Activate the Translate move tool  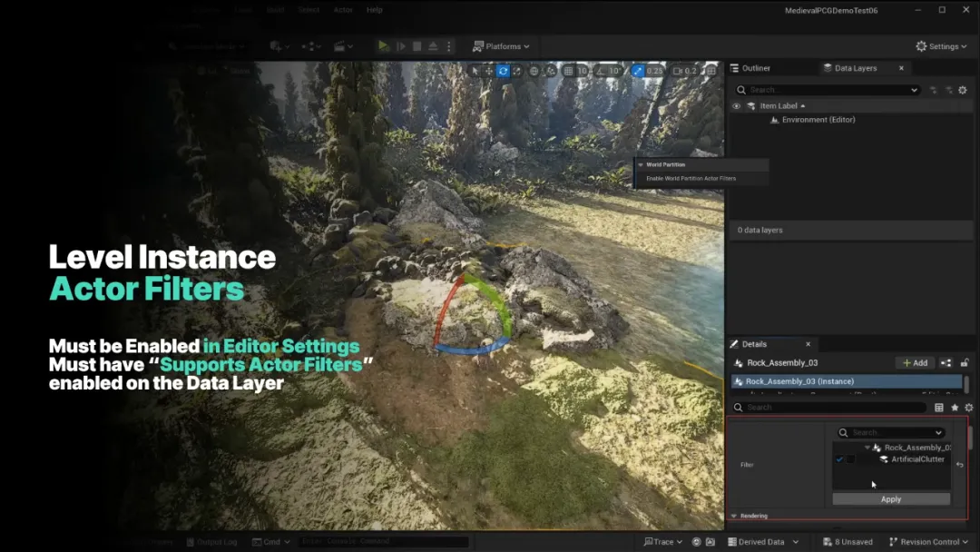click(x=489, y=71)
